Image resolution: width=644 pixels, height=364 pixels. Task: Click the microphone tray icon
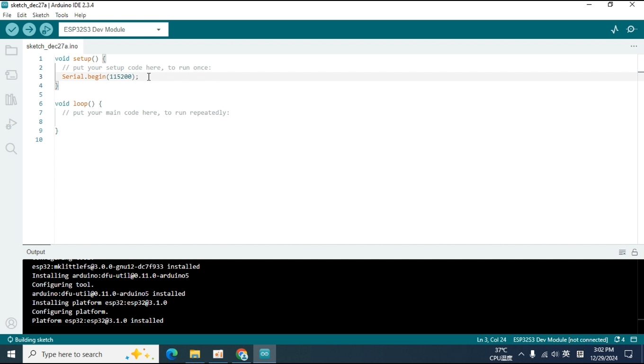(x=533, y=354)
